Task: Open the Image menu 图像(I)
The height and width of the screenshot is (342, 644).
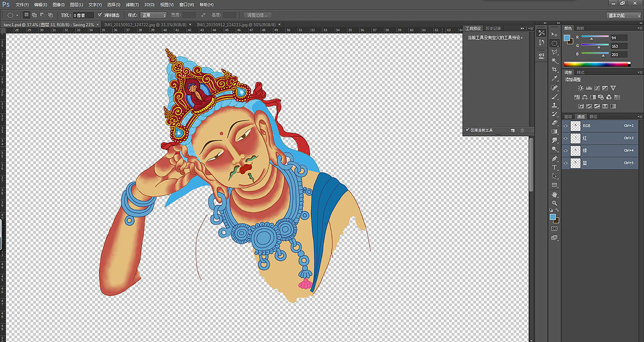Action: (x=58, y=5)
